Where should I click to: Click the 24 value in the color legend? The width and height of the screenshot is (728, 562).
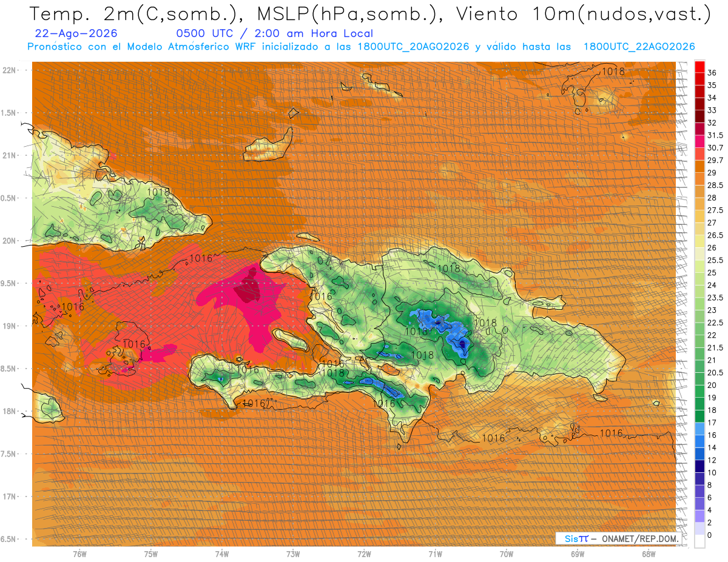[x=712, y=286]
